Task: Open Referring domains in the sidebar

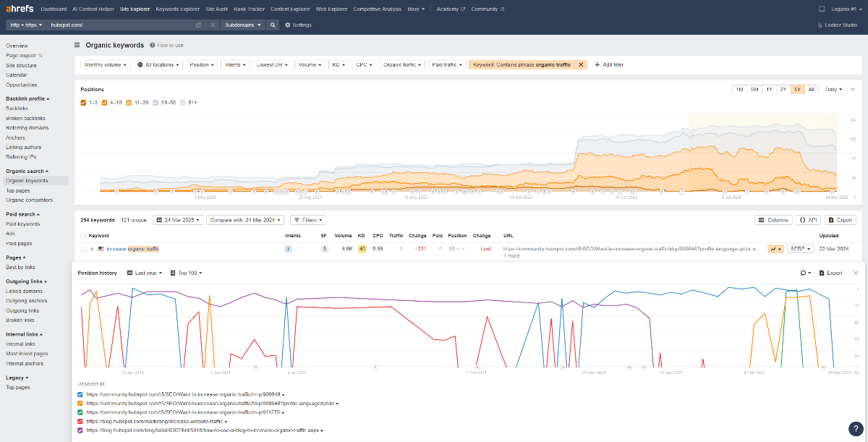Action: click(27, 127)
